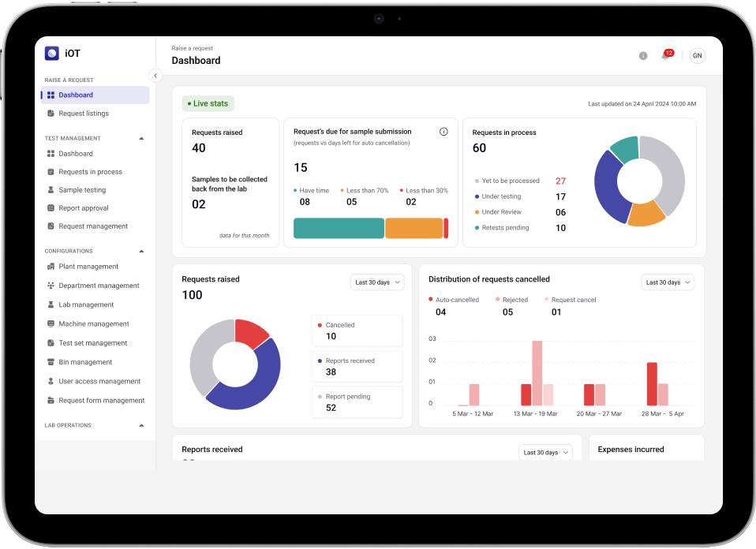
Task: Click the info icon in the header
Action: coord(643,56)
